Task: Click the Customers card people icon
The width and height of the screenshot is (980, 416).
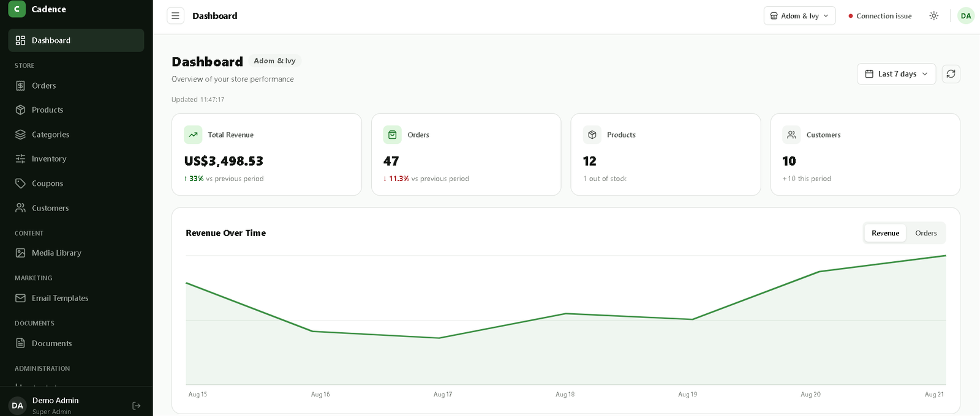Action: 791,135
